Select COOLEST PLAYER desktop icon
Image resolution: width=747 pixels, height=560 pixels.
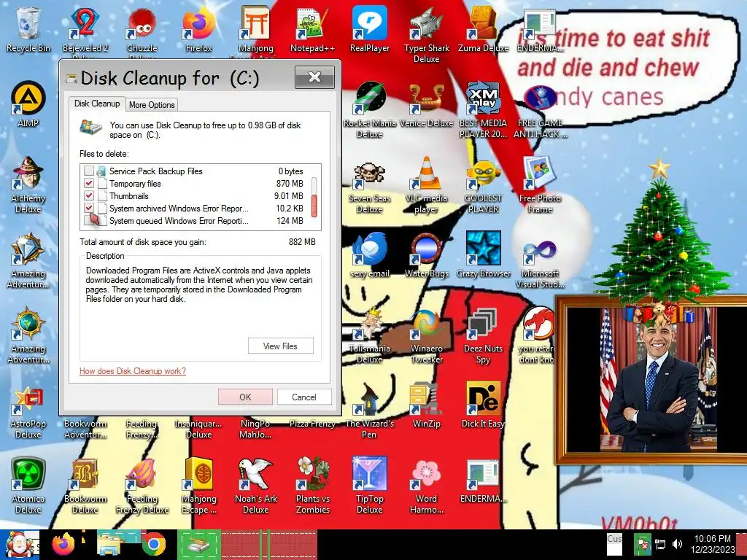483,186
